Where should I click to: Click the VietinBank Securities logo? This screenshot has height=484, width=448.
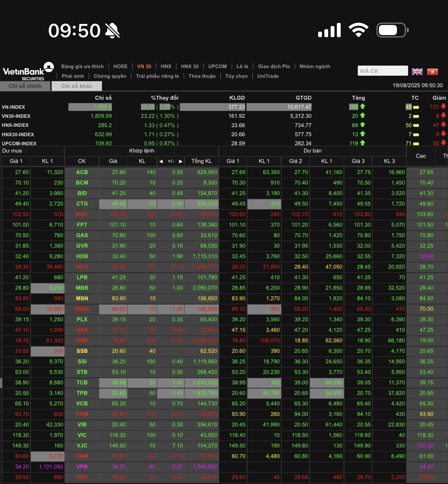pyautogui.click(x=28, y=71)
